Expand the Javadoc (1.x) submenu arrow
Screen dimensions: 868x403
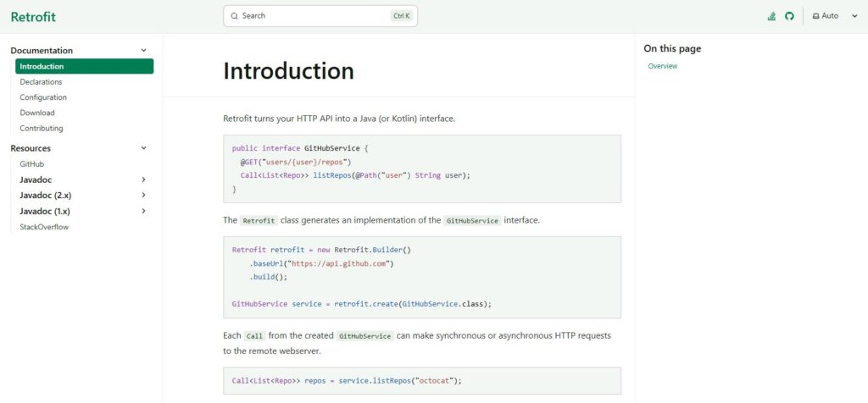(143, 211)
